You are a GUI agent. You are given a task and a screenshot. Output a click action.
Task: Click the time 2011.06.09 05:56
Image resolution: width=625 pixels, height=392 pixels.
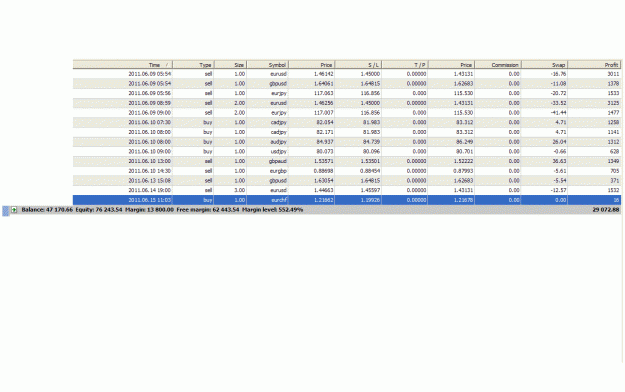149,93
